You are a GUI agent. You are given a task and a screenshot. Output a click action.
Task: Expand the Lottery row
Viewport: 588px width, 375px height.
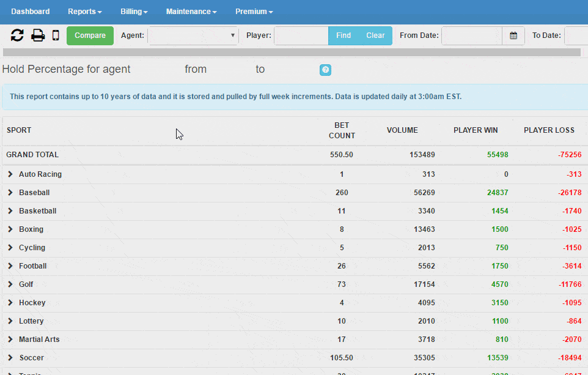click(10, 321)
